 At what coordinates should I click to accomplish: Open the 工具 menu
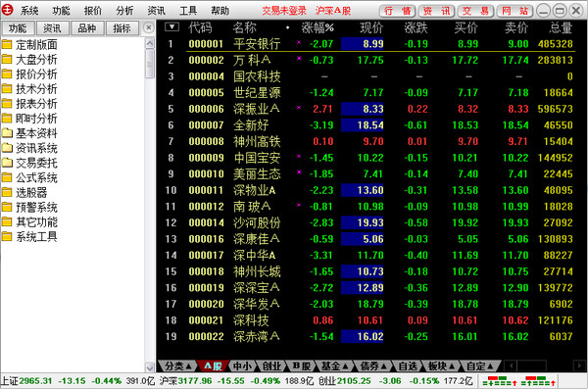(x=188, y=11)
